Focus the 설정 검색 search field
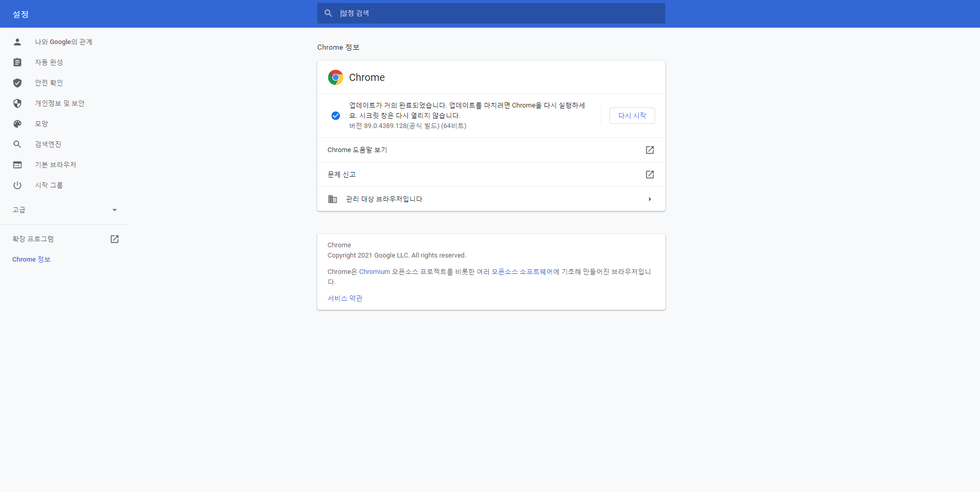 (x=491, y=13)
